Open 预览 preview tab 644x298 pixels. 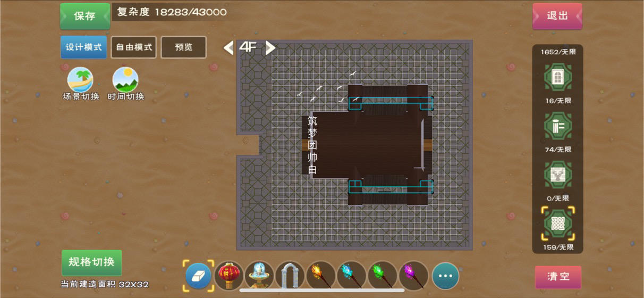[x=183, y=47]
